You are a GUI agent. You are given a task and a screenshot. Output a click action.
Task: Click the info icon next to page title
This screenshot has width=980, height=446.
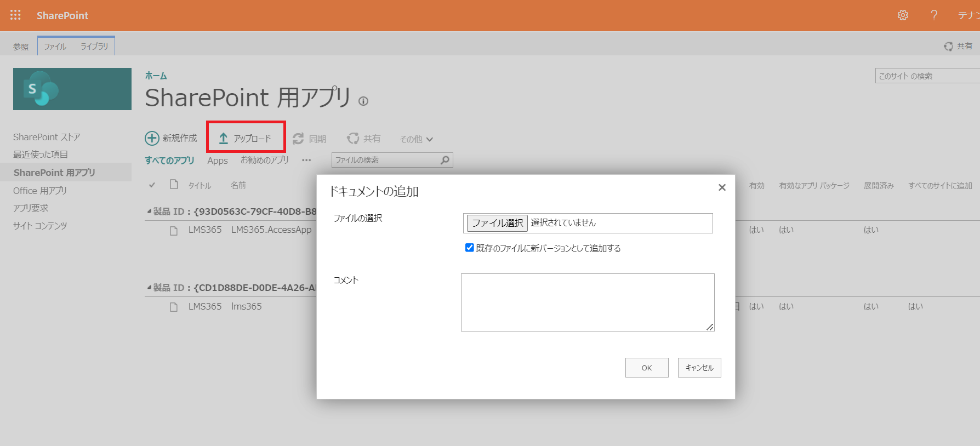[363, 101]
